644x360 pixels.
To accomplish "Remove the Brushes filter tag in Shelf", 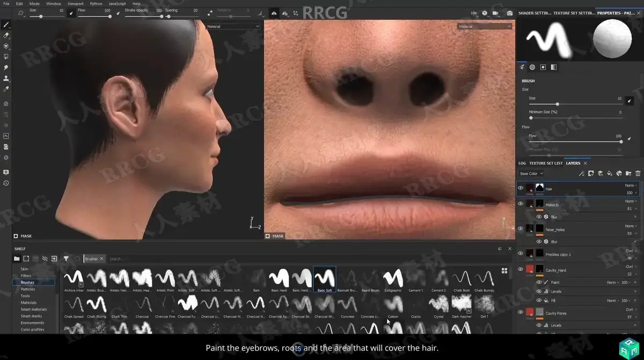I will 101,258.
